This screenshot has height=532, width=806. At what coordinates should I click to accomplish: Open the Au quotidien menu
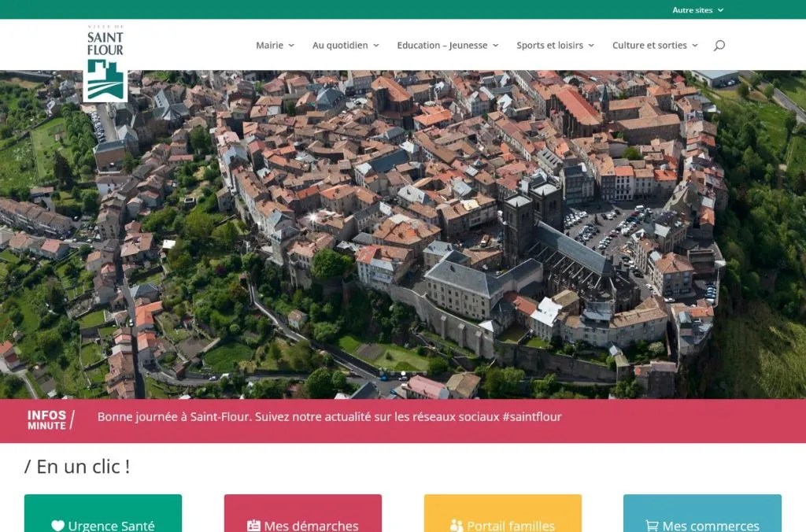[346, 45]
